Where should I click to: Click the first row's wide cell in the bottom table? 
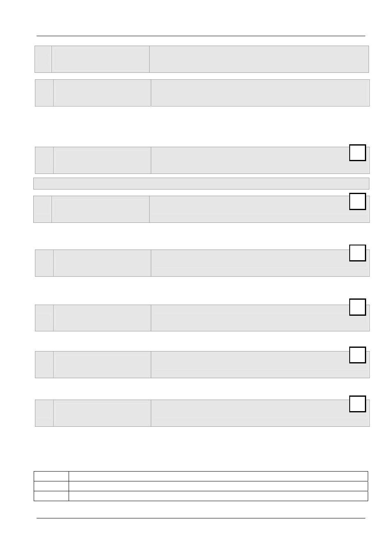[218, 476]
